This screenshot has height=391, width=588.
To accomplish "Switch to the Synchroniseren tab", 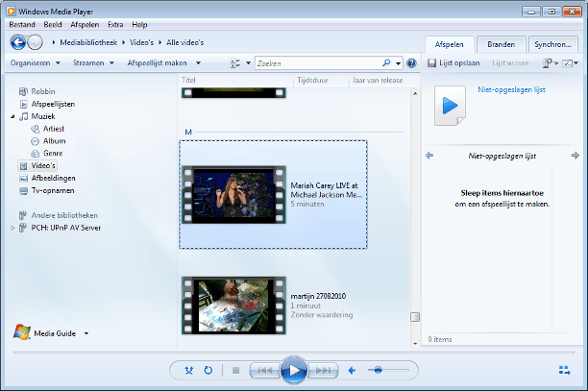I will 552,44.
